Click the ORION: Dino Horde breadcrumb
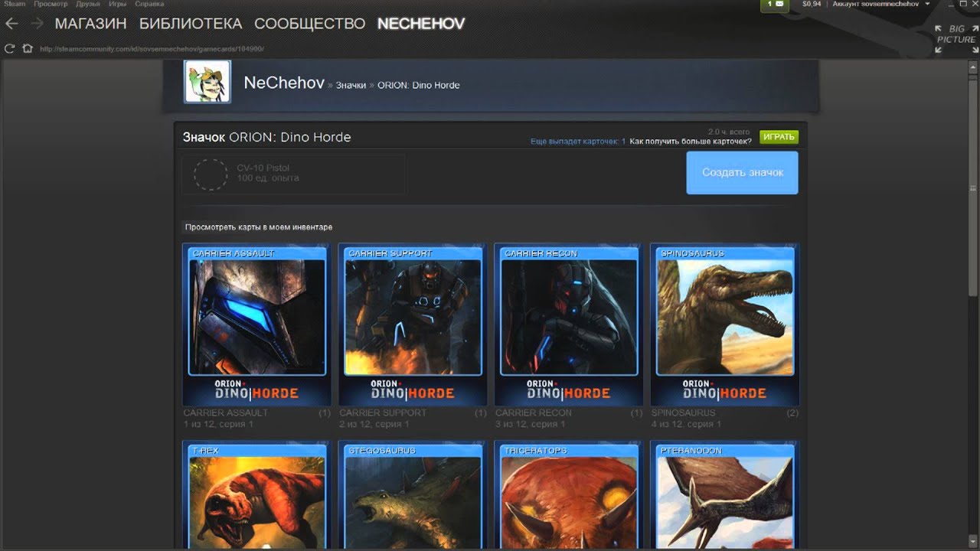This screenshot has width=980, height=551. tap(419, 85)
